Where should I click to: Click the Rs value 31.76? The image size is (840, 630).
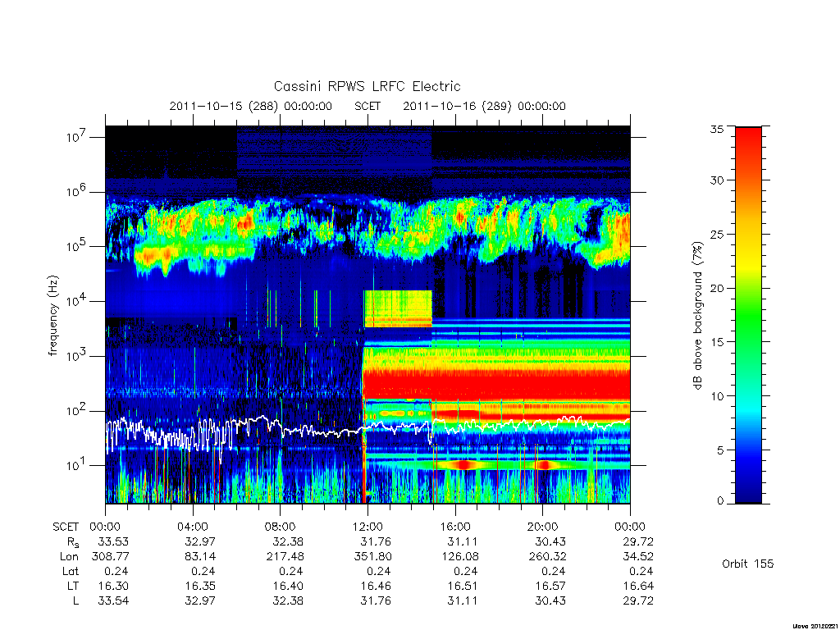pos(376,541)
